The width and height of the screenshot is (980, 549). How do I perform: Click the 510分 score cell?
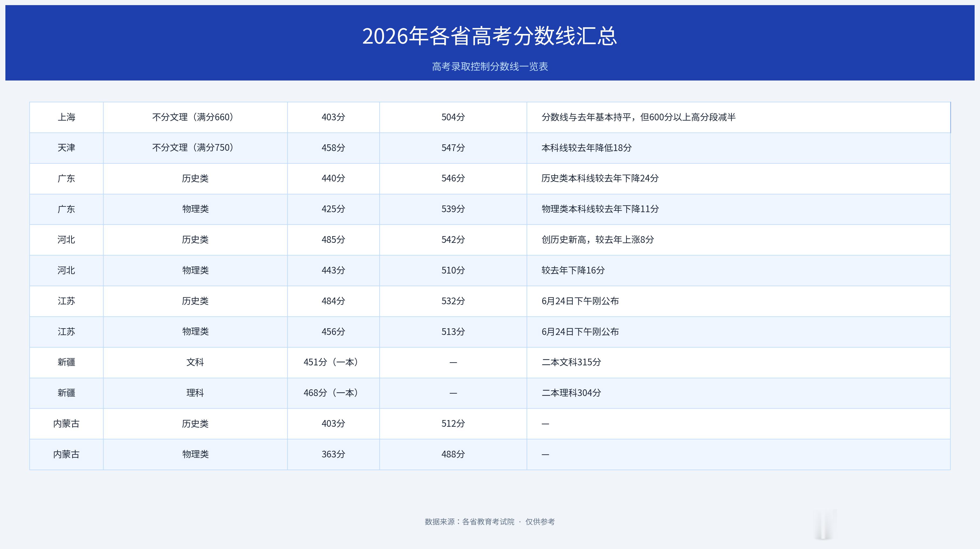click(x=453, y=271)
